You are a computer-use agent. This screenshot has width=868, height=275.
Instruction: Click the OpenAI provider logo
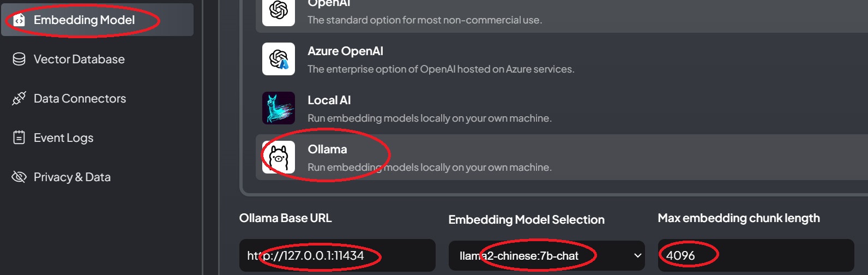tap(279, 11)
